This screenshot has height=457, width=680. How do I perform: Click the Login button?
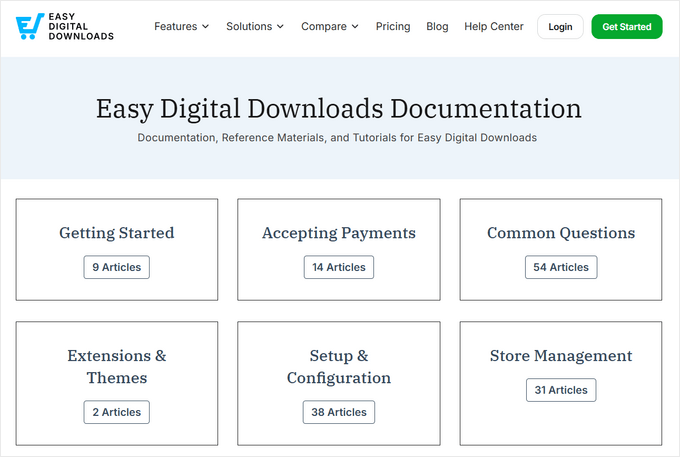click(x=560, y=27)
